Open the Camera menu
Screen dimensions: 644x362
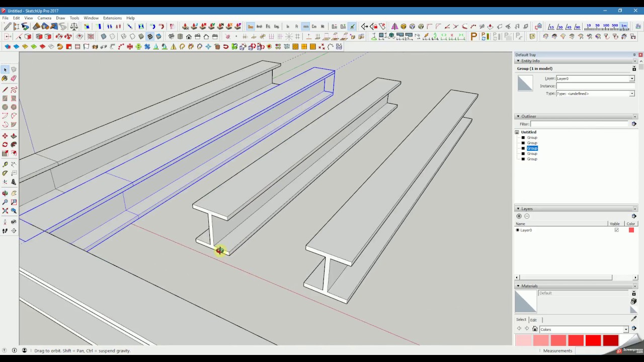click(x=44, y=18)
